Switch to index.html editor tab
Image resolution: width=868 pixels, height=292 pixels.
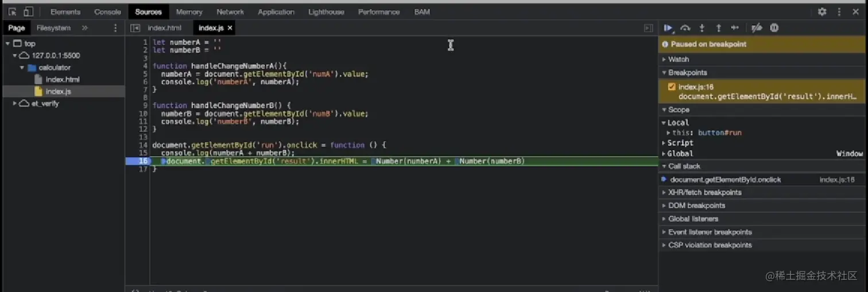click(164, 28)
